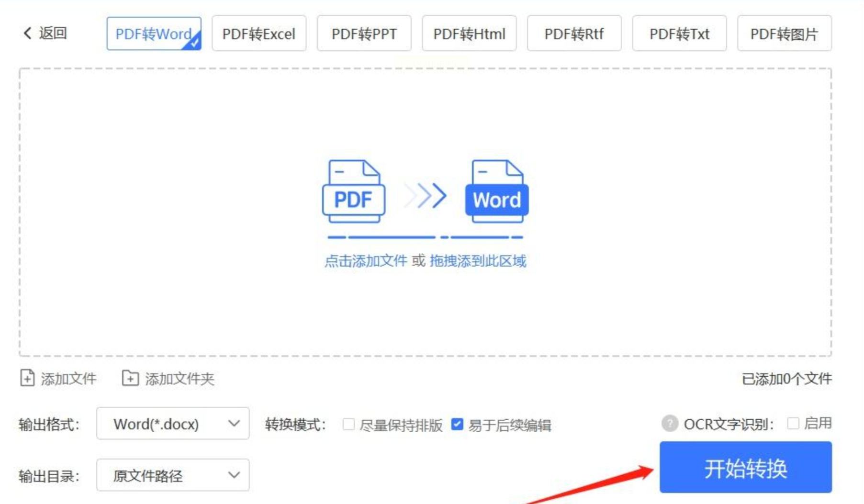Open the 输出格式 Word(*.docx) dropdown

pos(173,424)
